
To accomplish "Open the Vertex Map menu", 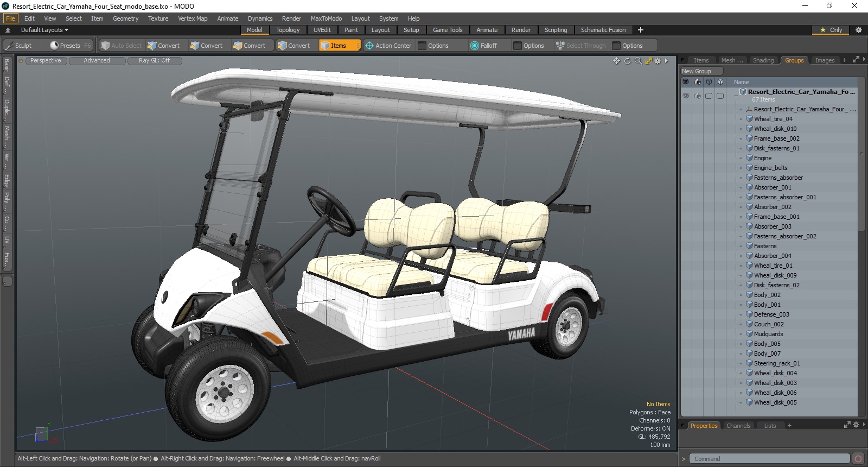I will pos(193,18).
